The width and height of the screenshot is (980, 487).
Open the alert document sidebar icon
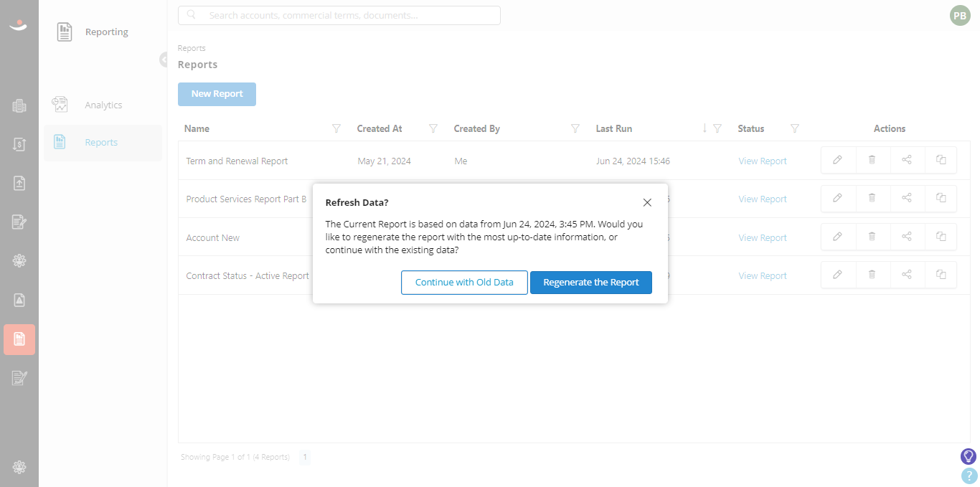click(19, 300)
